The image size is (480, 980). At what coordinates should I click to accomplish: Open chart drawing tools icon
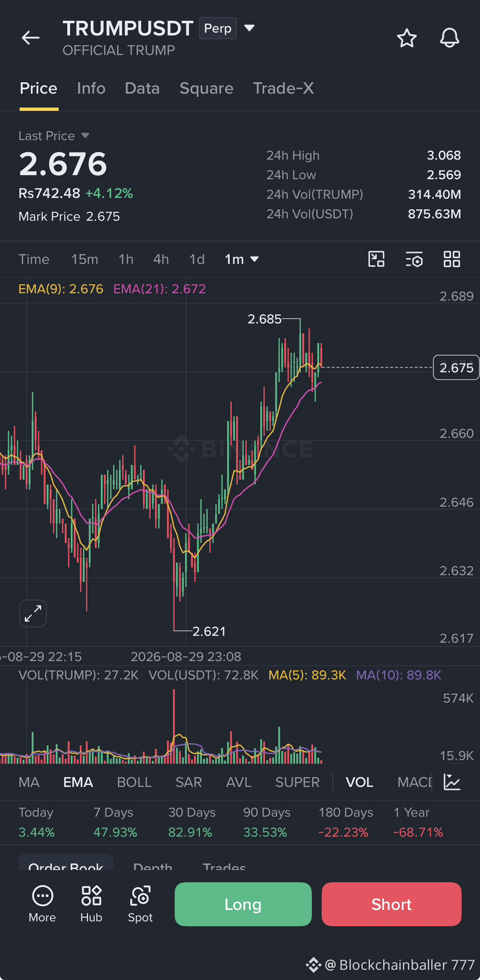376,259
